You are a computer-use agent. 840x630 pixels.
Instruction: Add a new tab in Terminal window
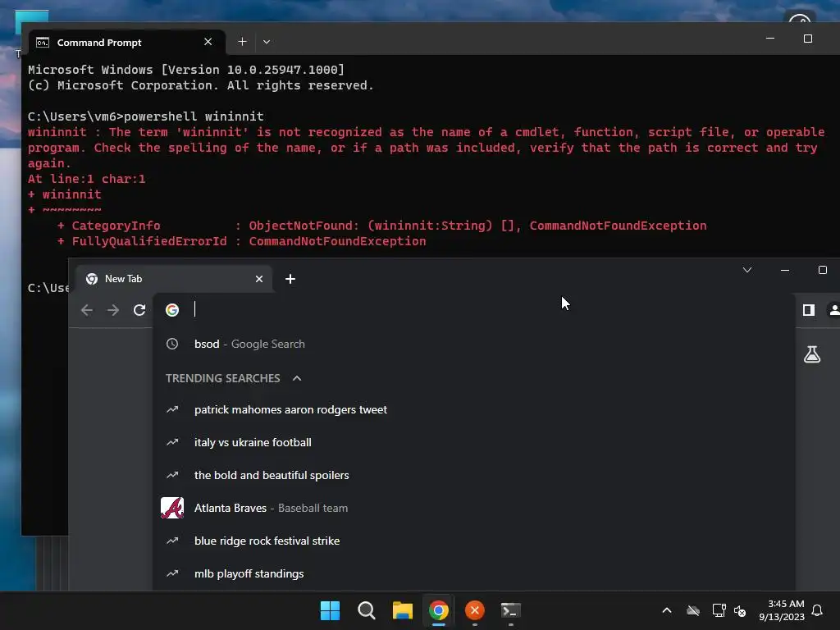242,42
